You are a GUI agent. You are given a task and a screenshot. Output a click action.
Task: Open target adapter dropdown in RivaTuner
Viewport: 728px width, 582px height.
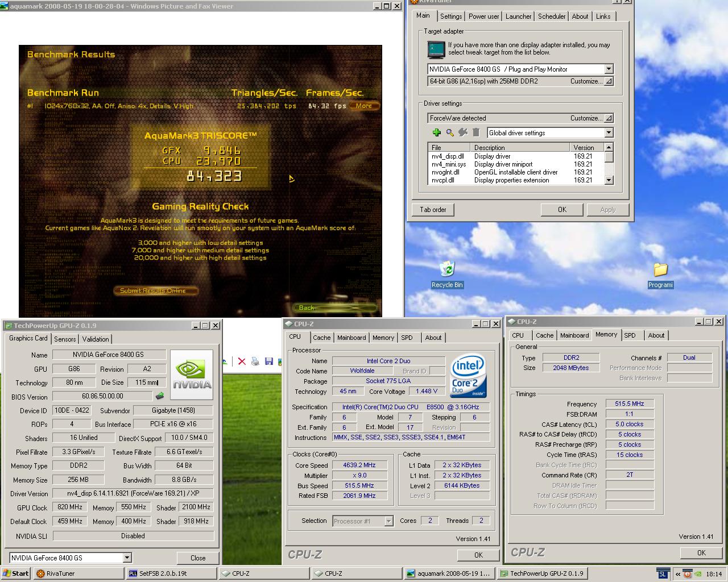[609, 69]
